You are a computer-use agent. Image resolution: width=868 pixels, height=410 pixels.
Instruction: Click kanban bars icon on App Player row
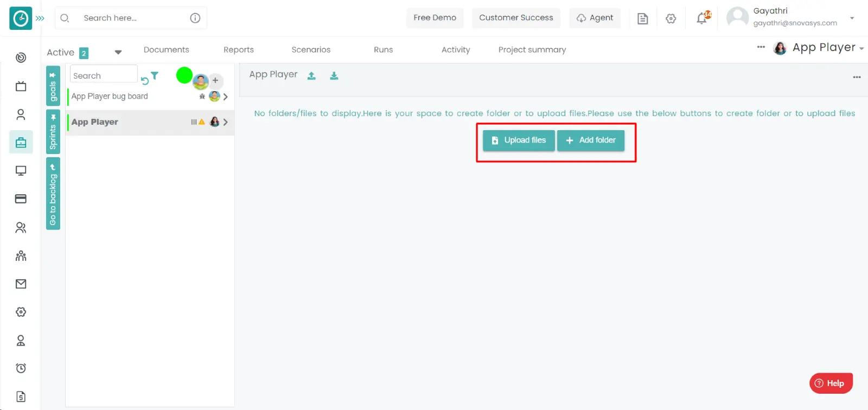194,122
